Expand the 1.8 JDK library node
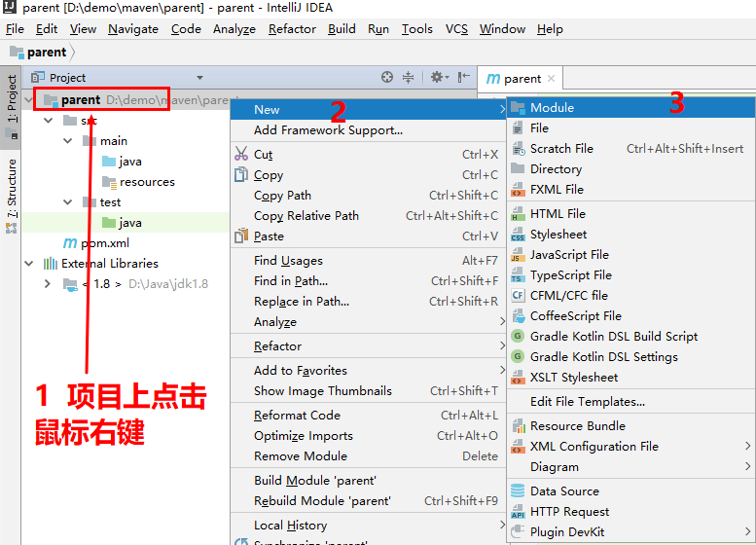Image resolution: width=756 pixels, height=545 pixels. pyautogui.click(x=48, y=283)
